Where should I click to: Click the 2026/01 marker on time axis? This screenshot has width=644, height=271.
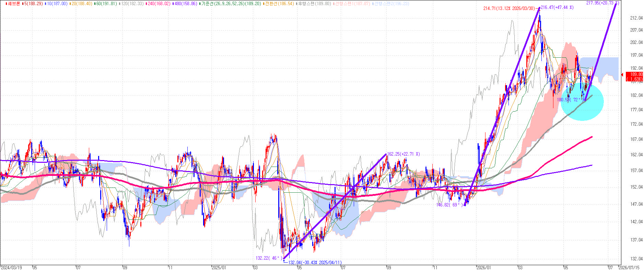click(x=484, y=268)
